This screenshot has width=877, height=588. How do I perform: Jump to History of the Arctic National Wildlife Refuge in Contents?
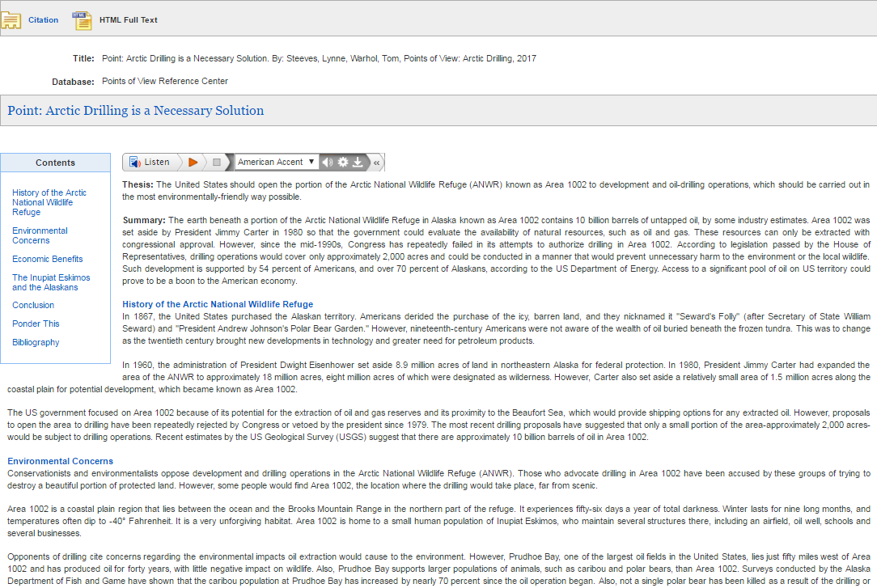point(49,202)
